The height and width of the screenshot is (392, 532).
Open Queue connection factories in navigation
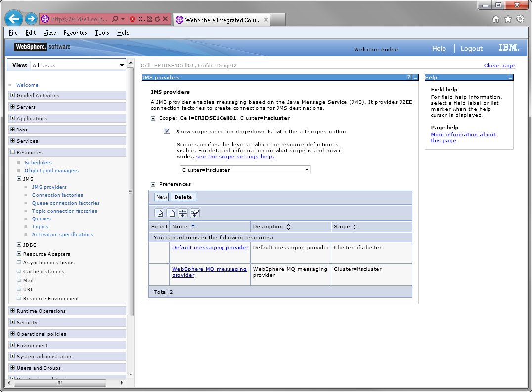click(x=66, y=203)
